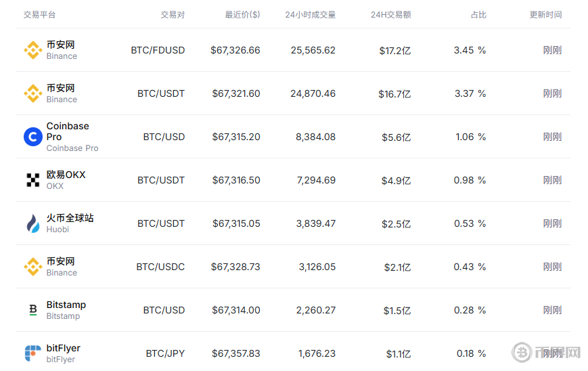
Task: Click the Coinbase Pro blue circle logo
Action: click(x=33, y=137)
